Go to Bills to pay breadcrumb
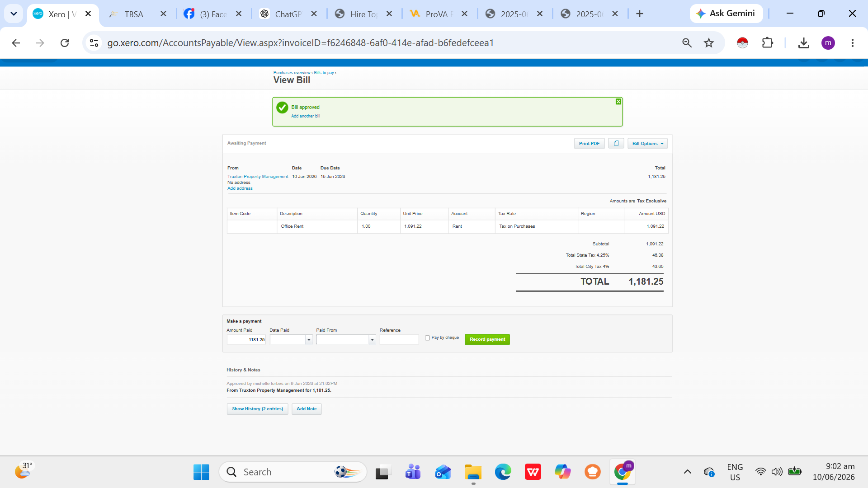The image size is (868, 488). 324,73
